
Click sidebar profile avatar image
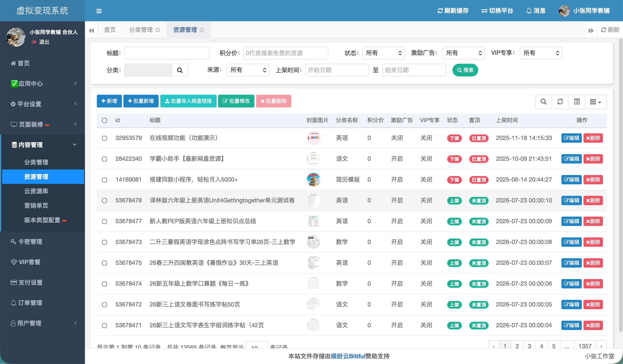16,37
